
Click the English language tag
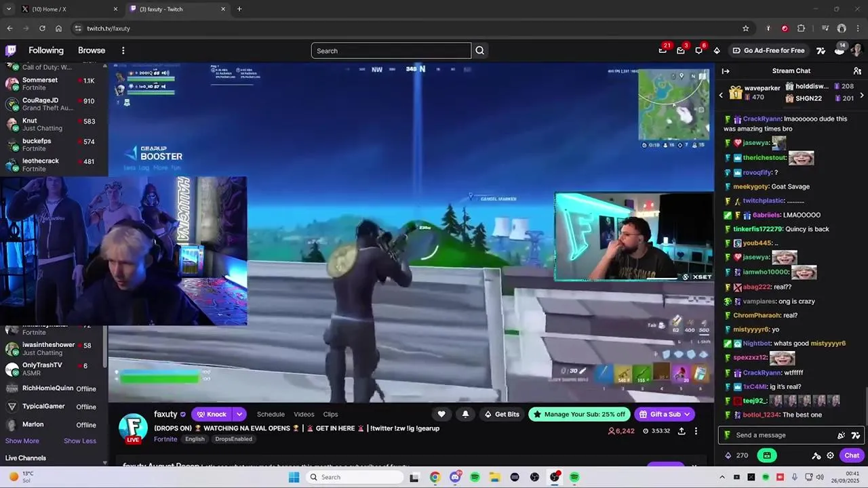(x=195, y=439)
